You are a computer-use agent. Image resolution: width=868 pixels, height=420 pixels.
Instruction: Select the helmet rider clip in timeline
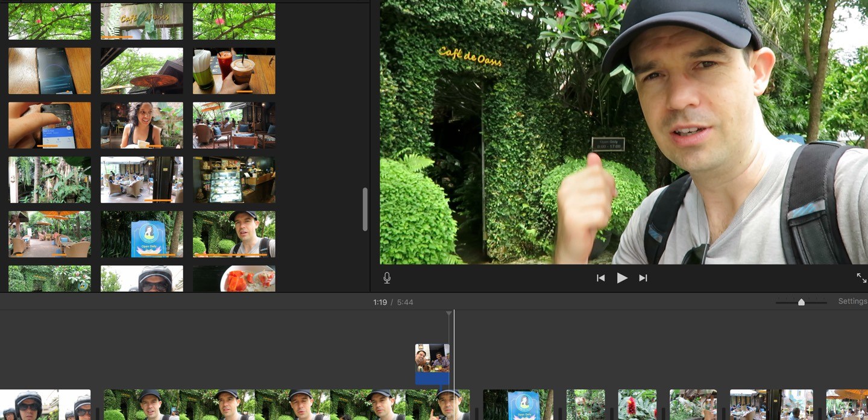[x=45, y=405]
